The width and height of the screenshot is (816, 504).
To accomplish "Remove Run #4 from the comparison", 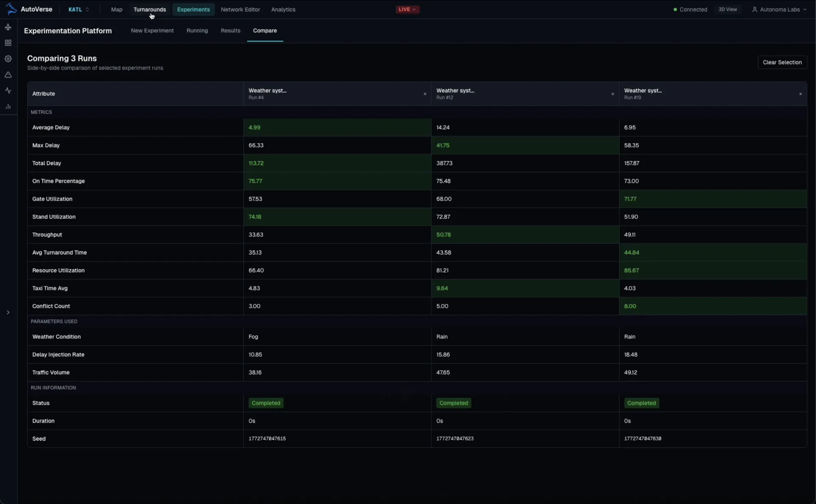I will pyautogui.click(x=425, y=94).
